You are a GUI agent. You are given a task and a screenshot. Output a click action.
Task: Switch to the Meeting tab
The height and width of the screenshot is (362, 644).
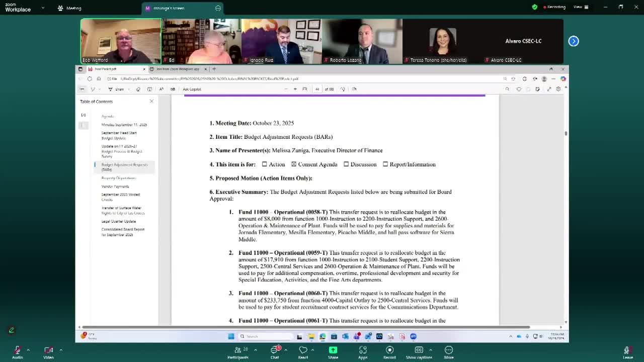click(69, 8)
